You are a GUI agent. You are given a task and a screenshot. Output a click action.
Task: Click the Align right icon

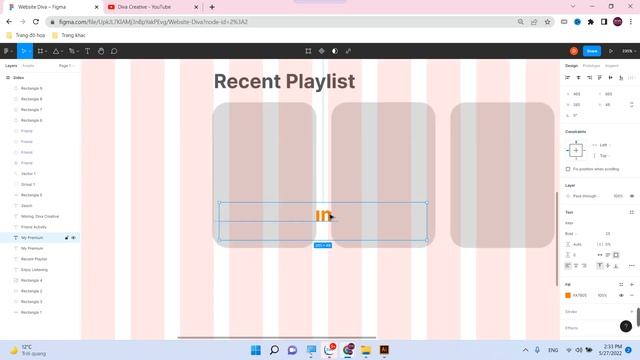pos(589,78)
